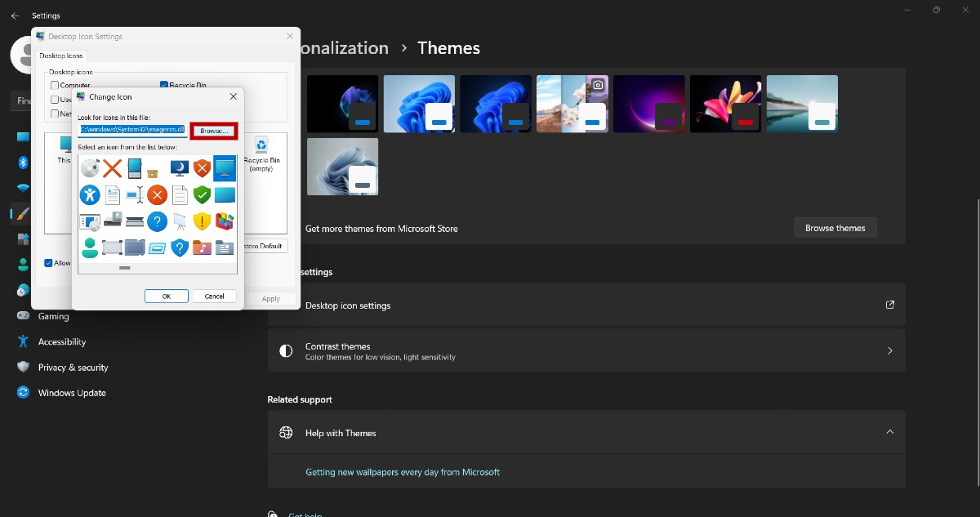Pick the yellow warning shield icon
The image size is (980, 517).
coord(202,221)
